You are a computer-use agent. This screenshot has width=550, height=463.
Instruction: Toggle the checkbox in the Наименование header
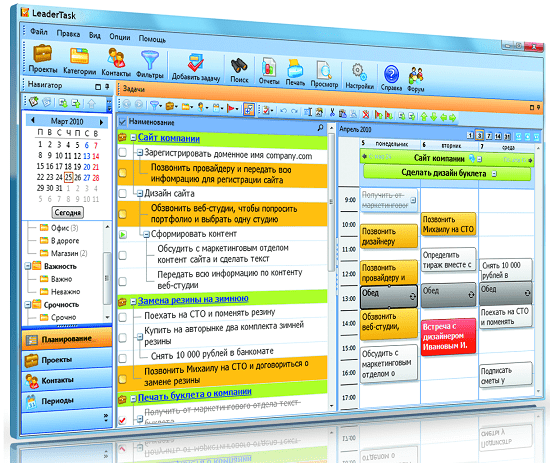point(122,122)
